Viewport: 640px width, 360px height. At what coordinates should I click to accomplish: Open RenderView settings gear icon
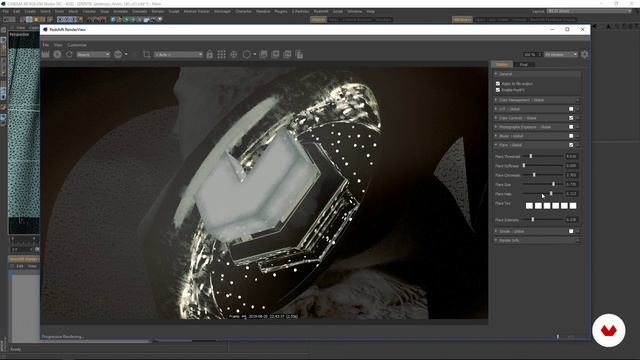point(584,54)
